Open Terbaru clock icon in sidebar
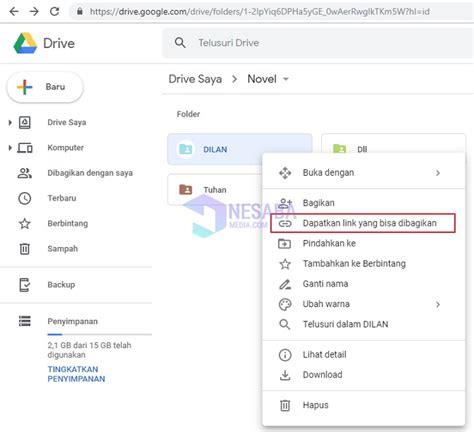The image size is (474, 432). click(25, 198)
